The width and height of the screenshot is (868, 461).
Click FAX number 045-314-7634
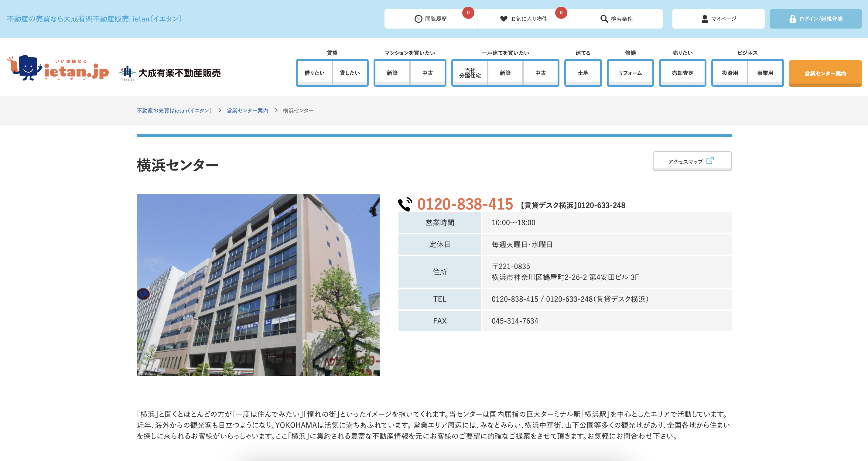[515, 321]
